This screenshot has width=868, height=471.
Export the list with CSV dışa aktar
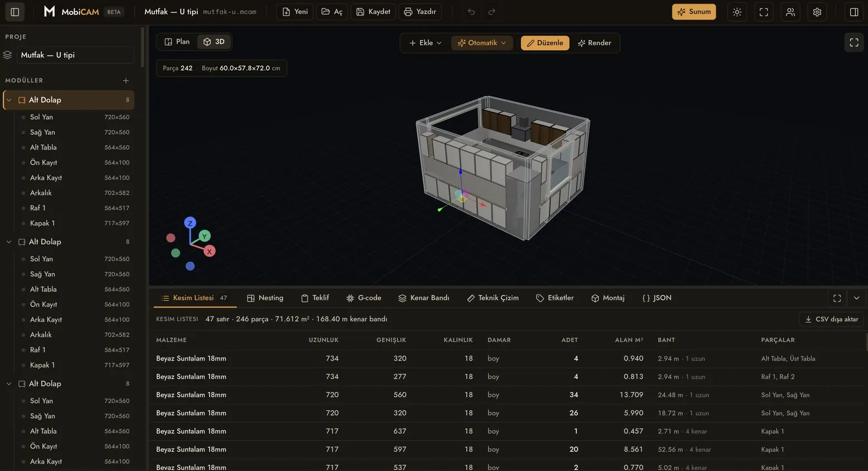click(x=831, y=319)
